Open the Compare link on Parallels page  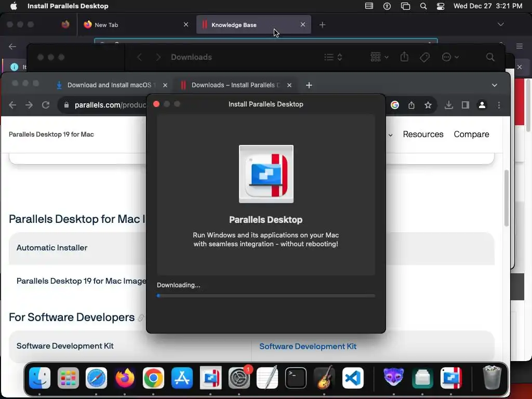coord(471,135)
